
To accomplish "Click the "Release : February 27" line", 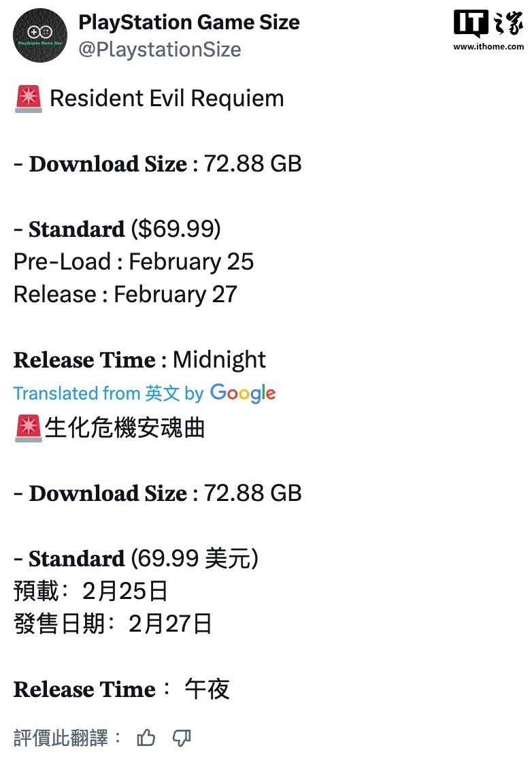I will pyautogui.click(x=125, y=295).
